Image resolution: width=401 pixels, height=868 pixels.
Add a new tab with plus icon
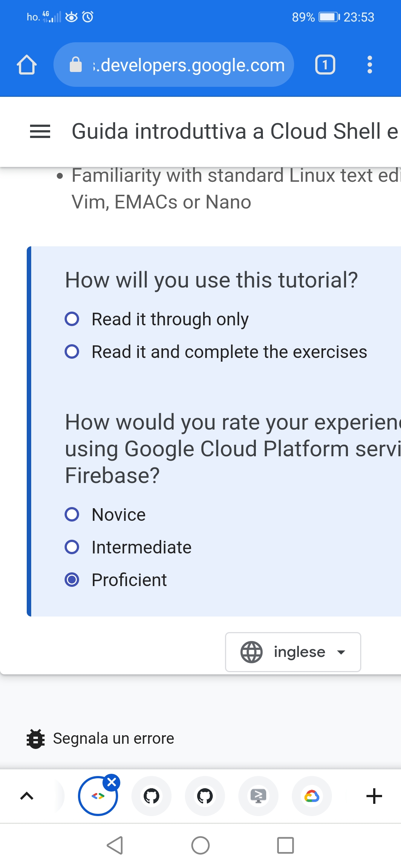pos(374,796)
